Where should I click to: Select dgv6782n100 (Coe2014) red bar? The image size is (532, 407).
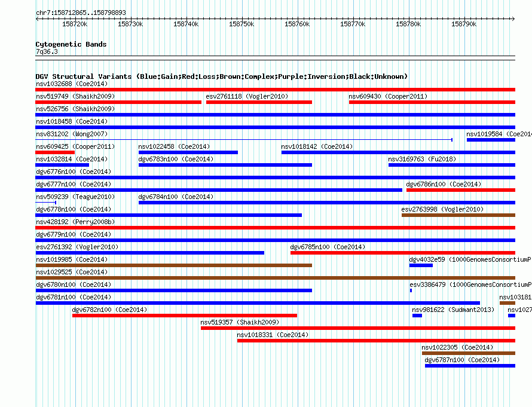pyautogui.click(x=185, y=316)
